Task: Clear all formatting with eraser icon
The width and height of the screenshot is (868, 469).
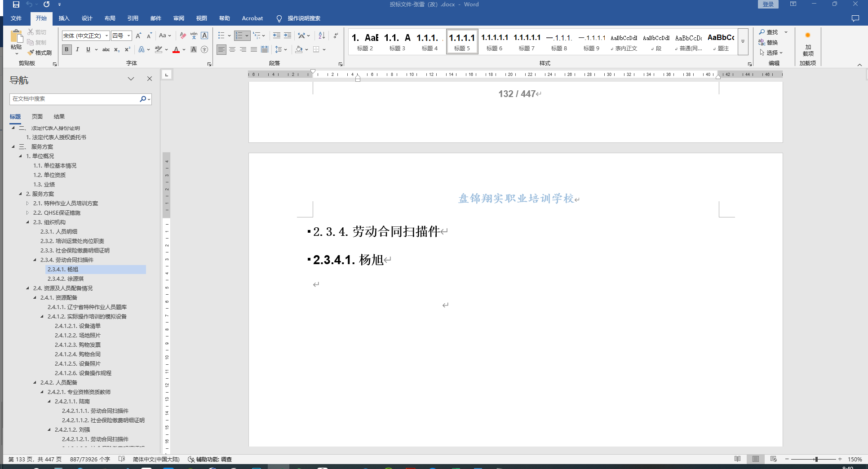Action: (x=183, y=35)
